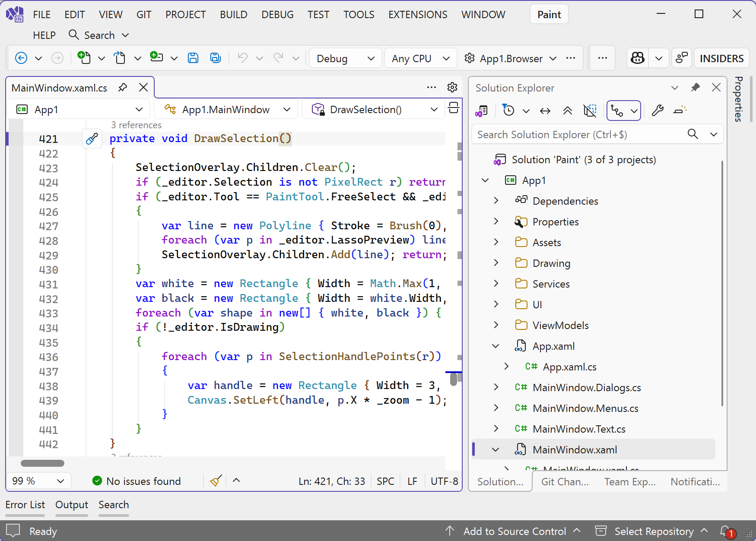Open the DrawSelection() member dropdown

[x=373, y=110]
